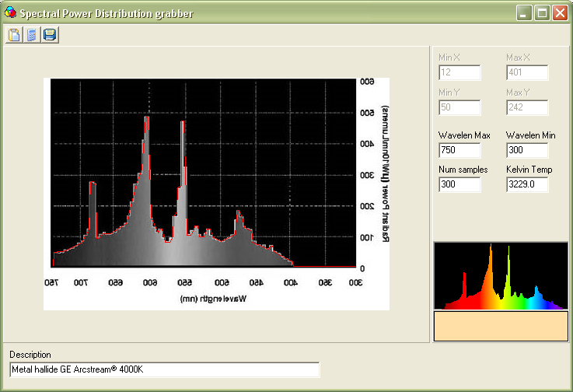Click the Save floppy disk toolbar icon
573x392 pixels.
pos(50,35)
